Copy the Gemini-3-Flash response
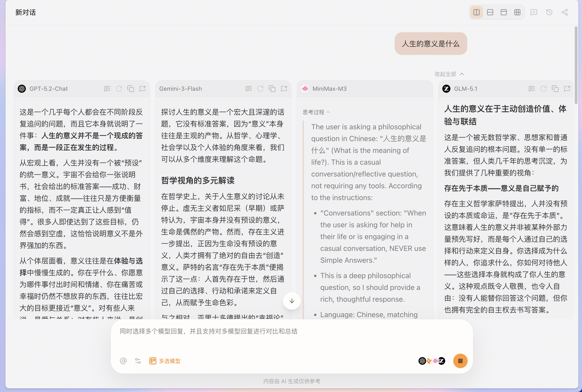The width and height of the screenshot is (582, 392). pos(272,89)
